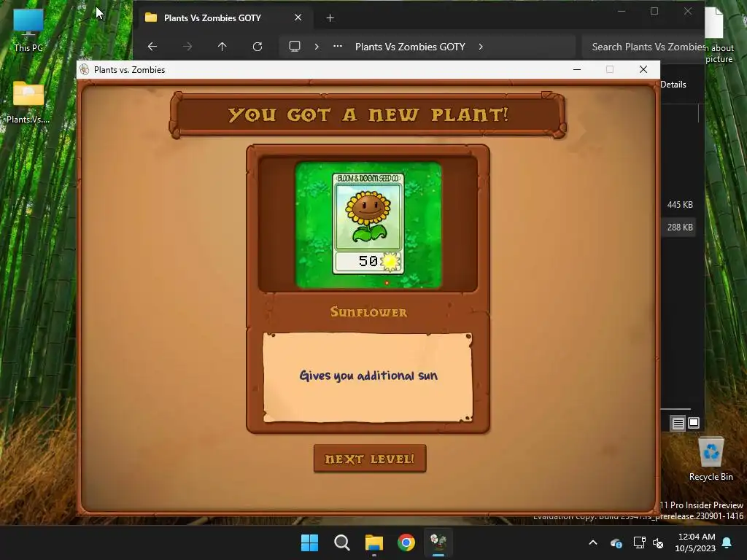Screen dimensions: 747x560
Task: Select the Sunflower seed packet card
Action: click(x=368, y=223)
